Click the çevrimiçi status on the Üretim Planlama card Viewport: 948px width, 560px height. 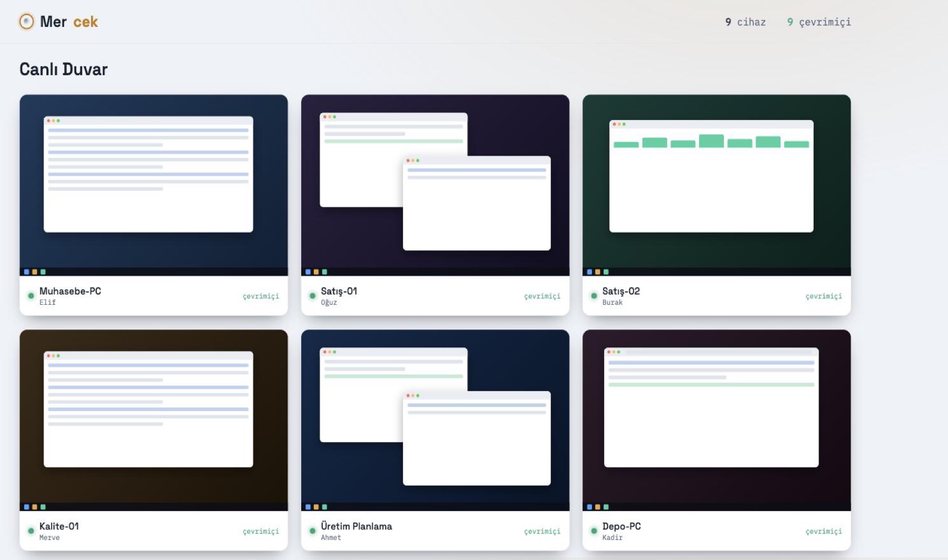[x=542, y=532]
